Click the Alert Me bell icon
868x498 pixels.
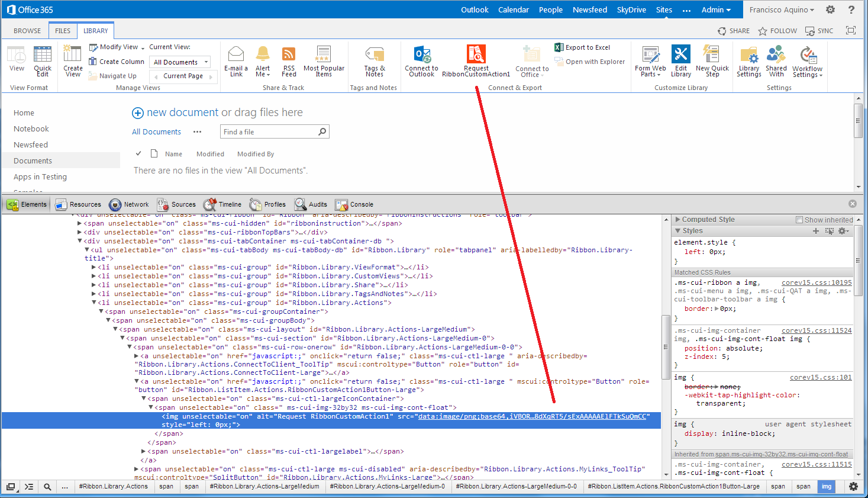pos(263,54)
